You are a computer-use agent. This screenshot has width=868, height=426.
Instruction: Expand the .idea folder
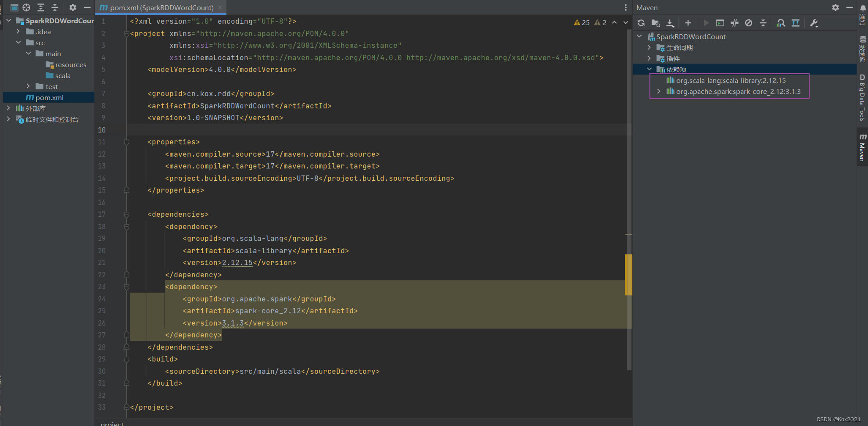coord(18,31)
